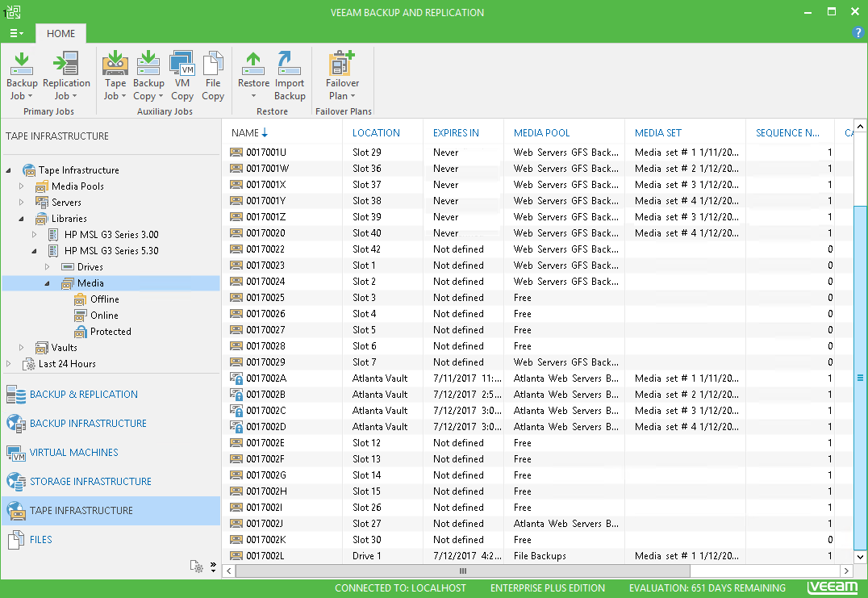
Task: Click the Files sidebar icon
Action: pyautogui.click(x=16, y=540)
